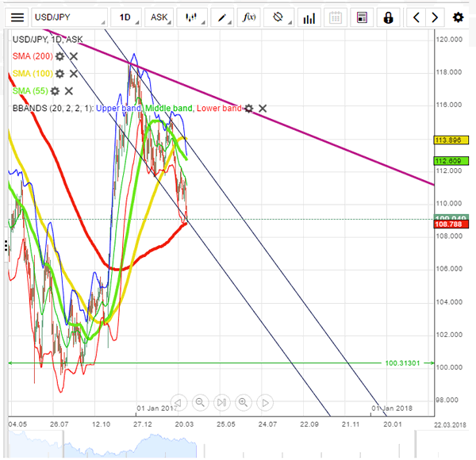Click the bottom overview navigator area chart
This screenshot has height=460, width=476.
pyautogui.click(x=102, y=444)
